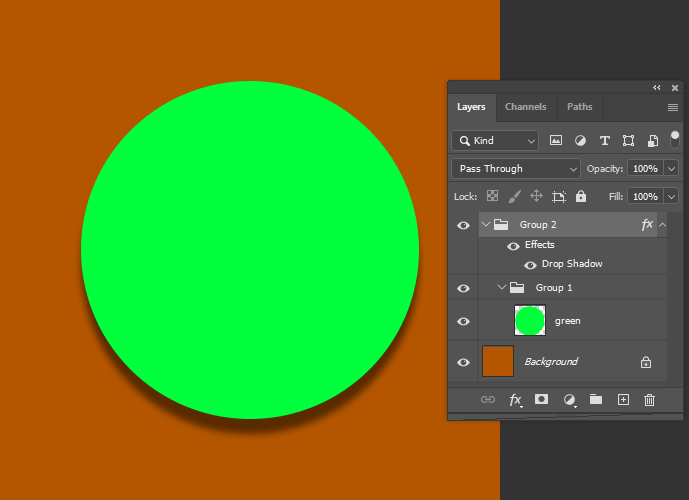Create a new layer
The height and width of the screenshot is (500, 689).
pyautogui.click(x=623, y=400)
